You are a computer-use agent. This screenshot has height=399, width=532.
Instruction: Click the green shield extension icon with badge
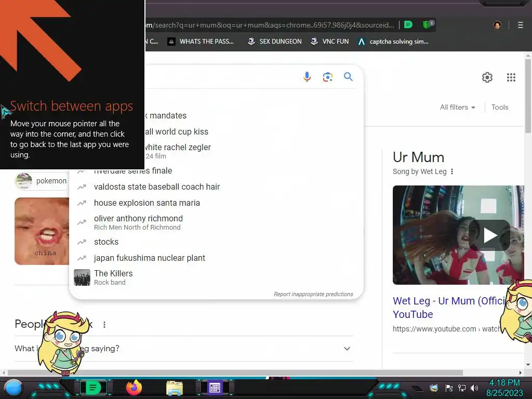tap(427, 24)
